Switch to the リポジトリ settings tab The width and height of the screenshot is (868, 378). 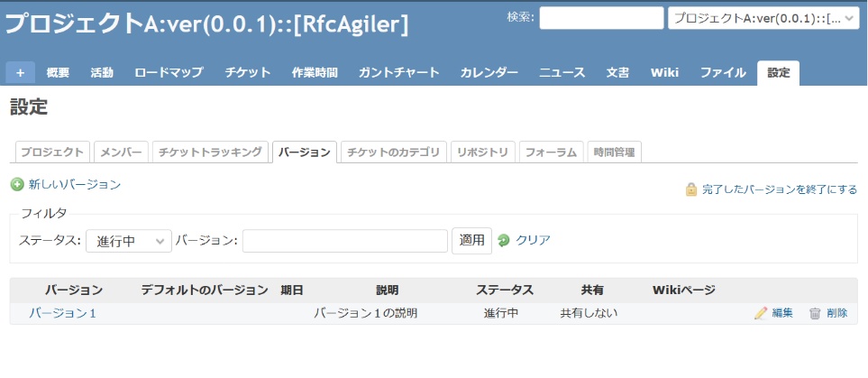tap(483, 152)
